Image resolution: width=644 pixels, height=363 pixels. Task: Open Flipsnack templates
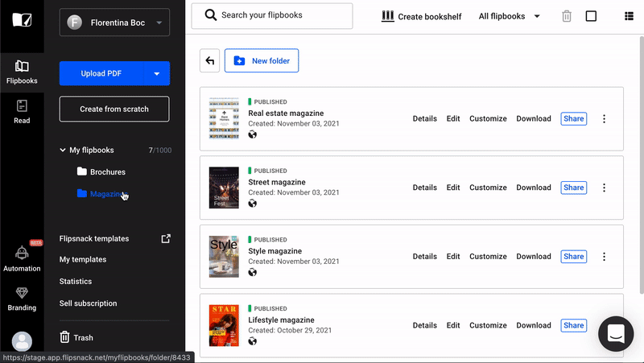pos(94,238)
